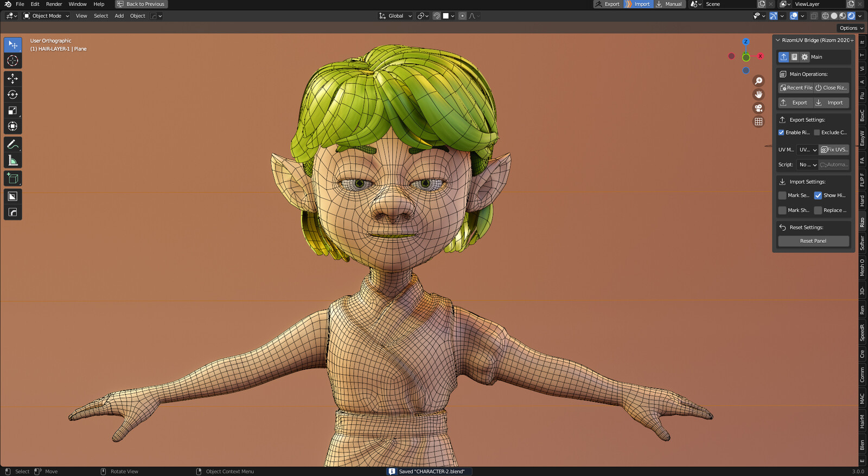Screen dimensions: 868x476
Task: Uncheck the Show Hi... checkbox
Action: 818,195
